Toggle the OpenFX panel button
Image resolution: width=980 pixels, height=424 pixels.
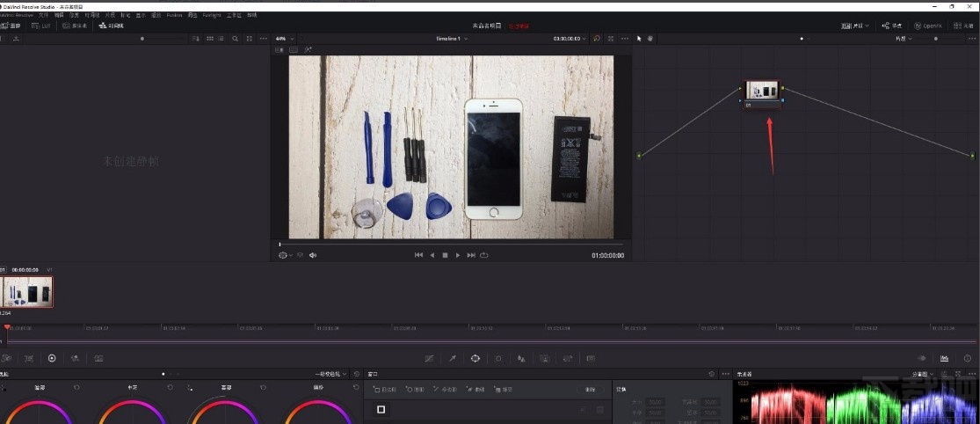coord(928,26)
